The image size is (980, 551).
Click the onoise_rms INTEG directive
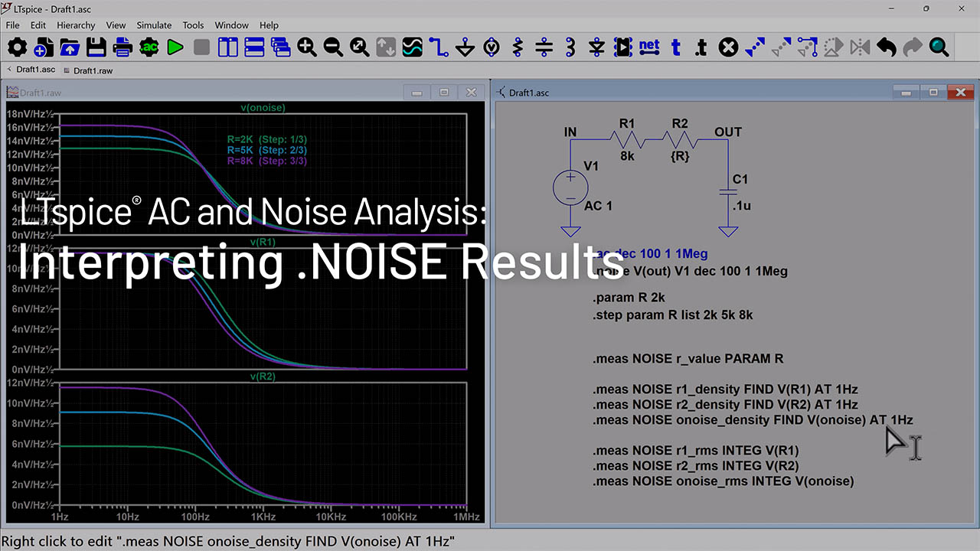(723, 481)
